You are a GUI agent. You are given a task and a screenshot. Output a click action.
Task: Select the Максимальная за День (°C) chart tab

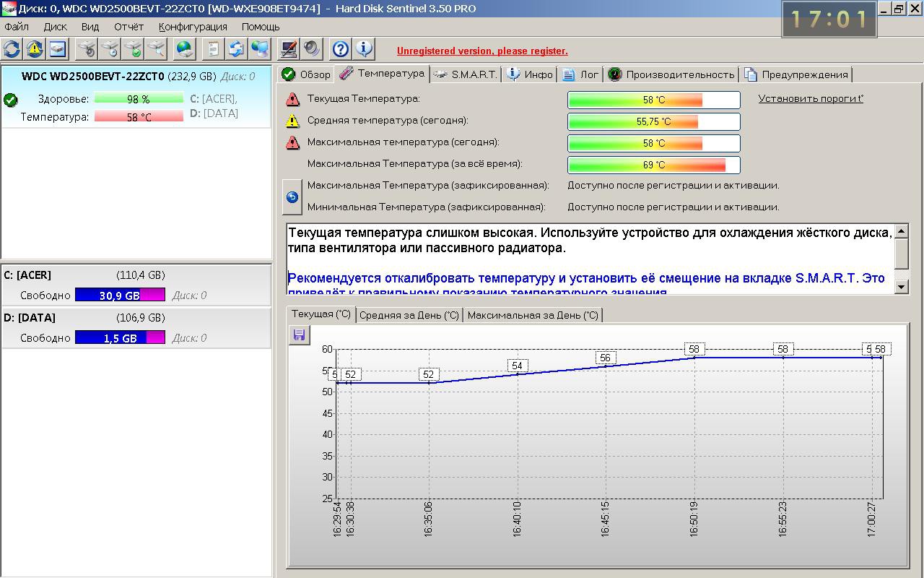coord(533,315)
